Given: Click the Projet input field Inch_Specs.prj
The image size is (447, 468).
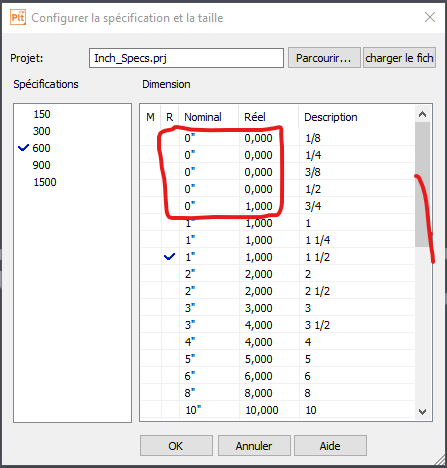Looking at the screenshot, I should tap(186, 58).
